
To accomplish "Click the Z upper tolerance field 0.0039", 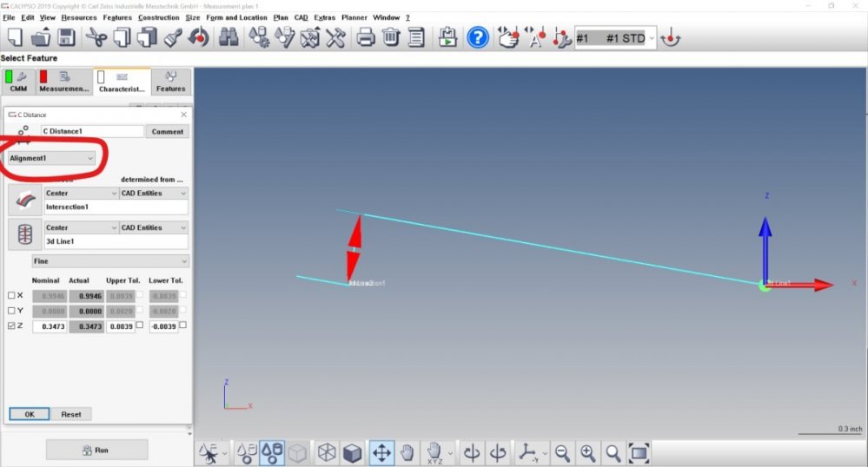I will [x=121, y=326].
